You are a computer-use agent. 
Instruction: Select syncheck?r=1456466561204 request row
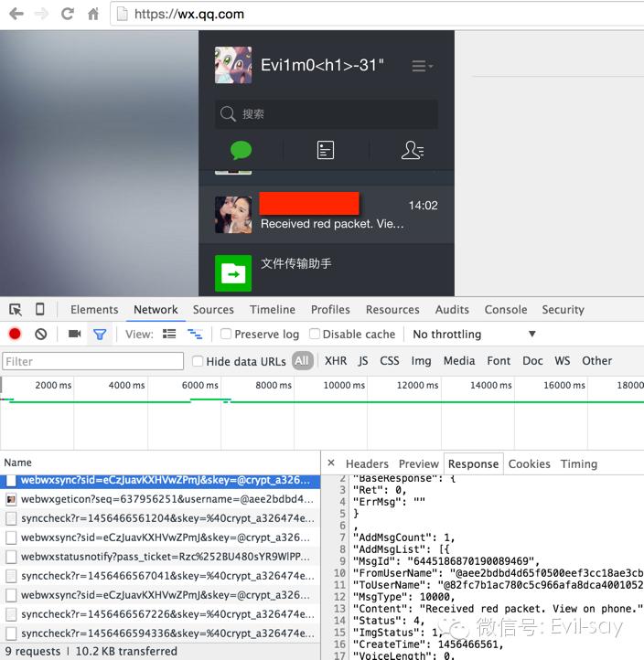coord(160,518)
